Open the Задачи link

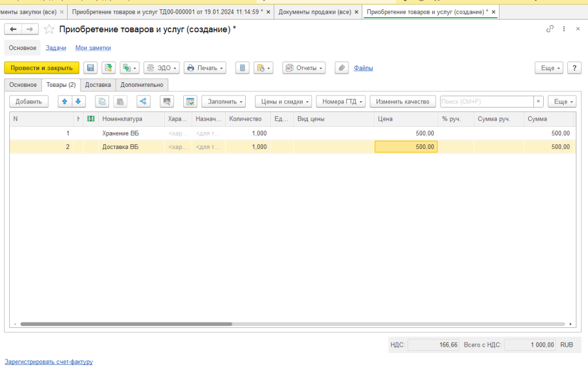click(56, 48)
